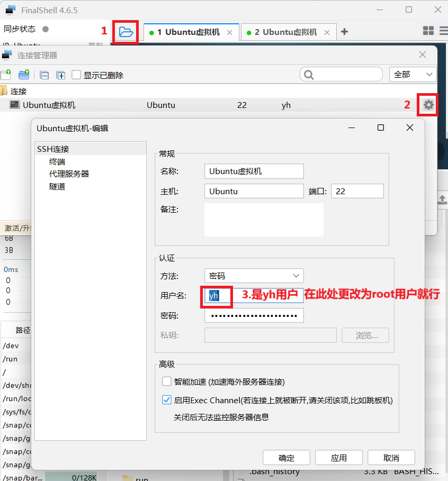The height and width of the screenshot is (481, 448).
Task: Collapse all with the minus box icon
Action: 44,75
